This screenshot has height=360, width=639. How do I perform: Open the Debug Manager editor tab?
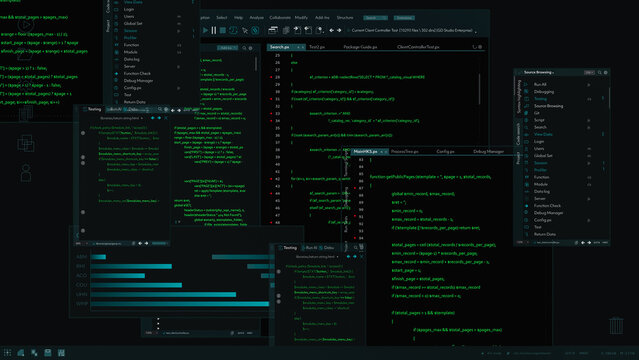(488, 152)
